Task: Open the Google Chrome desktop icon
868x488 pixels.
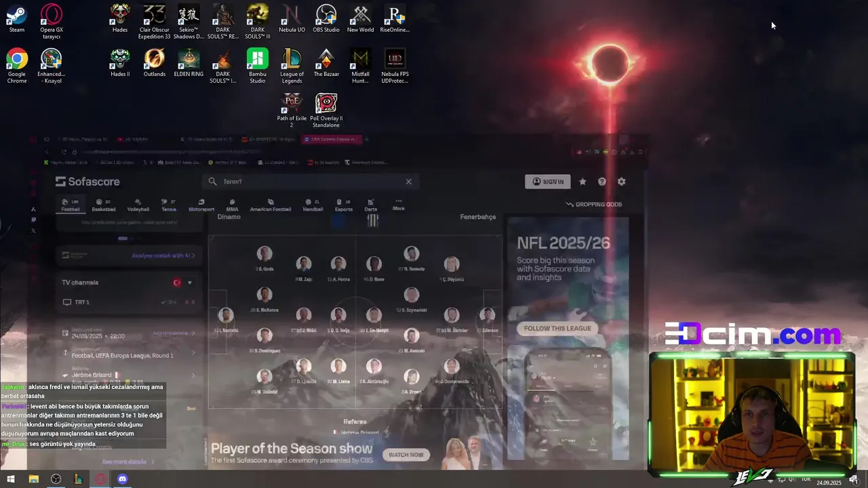Action: (x=17, y=66)
